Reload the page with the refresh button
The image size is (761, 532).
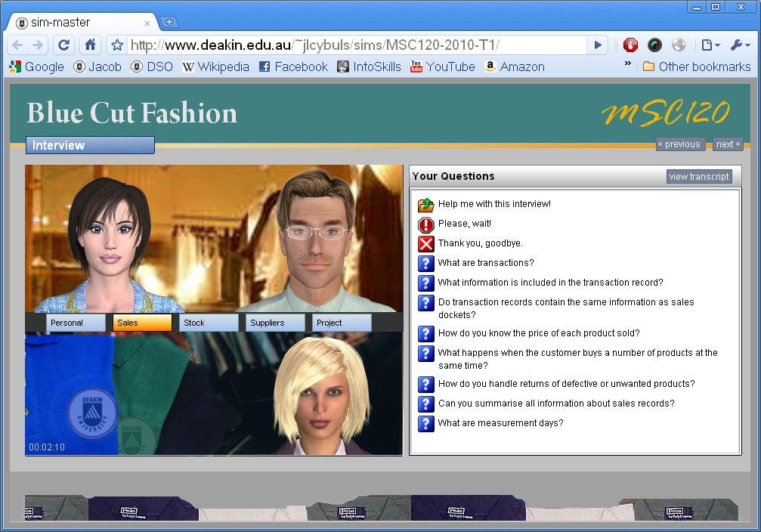(64, 45)
